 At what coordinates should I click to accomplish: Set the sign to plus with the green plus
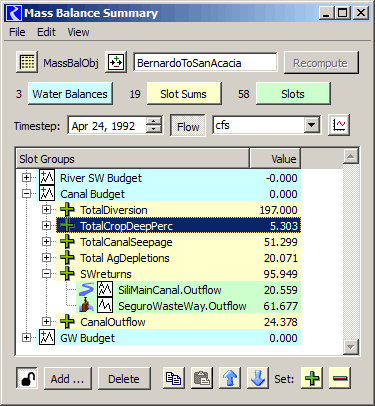pyautogui.click(x=312, y=378)
